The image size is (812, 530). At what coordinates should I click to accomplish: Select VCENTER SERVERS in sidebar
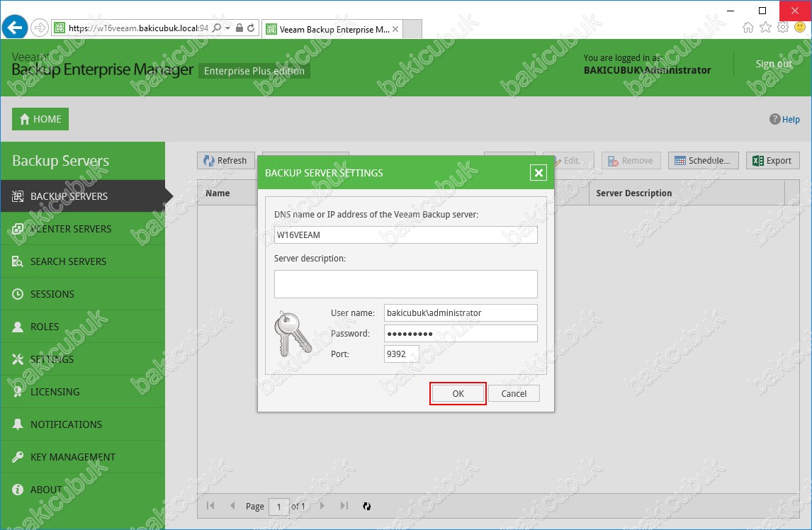click(83, 228)
